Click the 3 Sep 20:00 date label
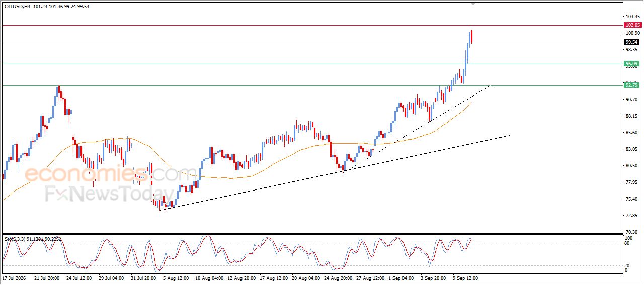This screenshot has width=644, height=285. click(434, 277)
